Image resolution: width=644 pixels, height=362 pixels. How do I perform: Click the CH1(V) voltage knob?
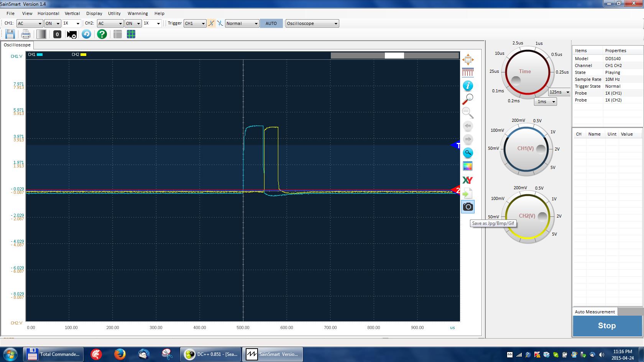[x=526, y=149]
